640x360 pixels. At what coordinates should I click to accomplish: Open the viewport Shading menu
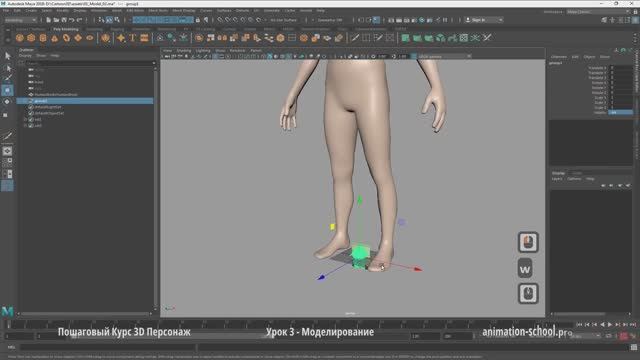pos(184,51)
